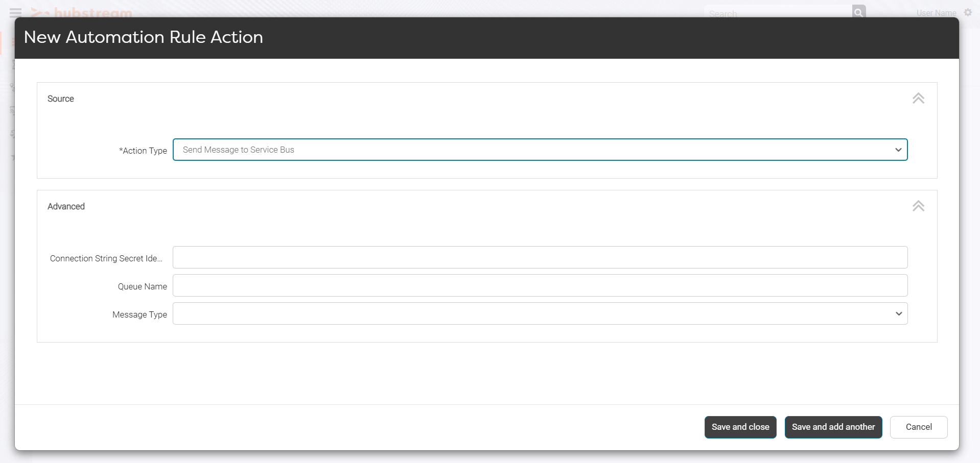Click the top Search text field

(x=777, y=13)
